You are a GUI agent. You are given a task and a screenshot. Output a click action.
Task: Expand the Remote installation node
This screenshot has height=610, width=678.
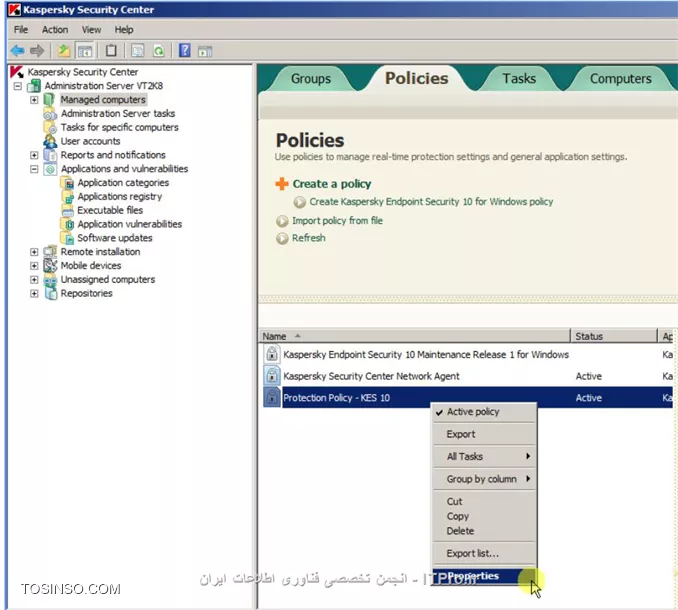coord(34,252)
